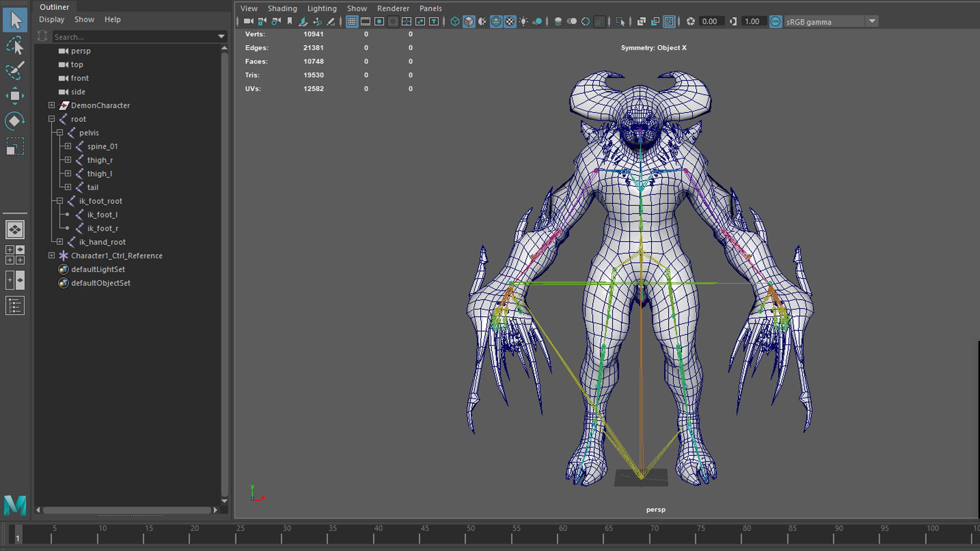Toggle the Resolution Gate display
Viewport: 980px width, 551px height.
[x=379, y=21]
